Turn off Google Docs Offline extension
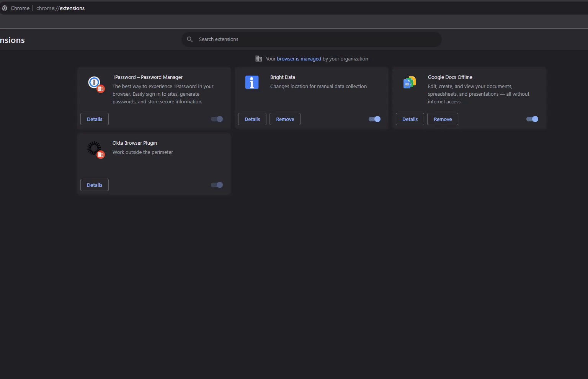The width and height of the screenshot is (588, 379). [532, 119]
